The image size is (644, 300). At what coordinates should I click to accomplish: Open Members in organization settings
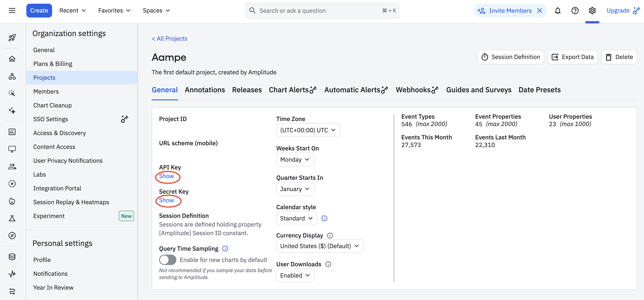pos(46,91)
